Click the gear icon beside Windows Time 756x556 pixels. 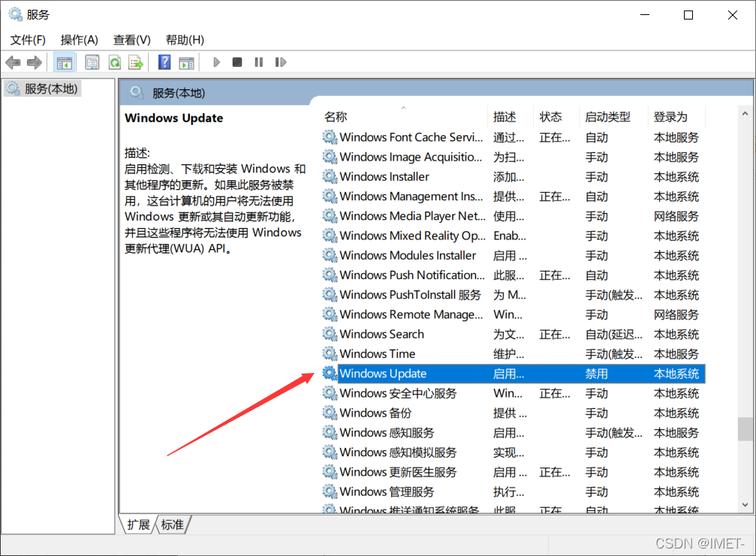[x=330, y=353]
